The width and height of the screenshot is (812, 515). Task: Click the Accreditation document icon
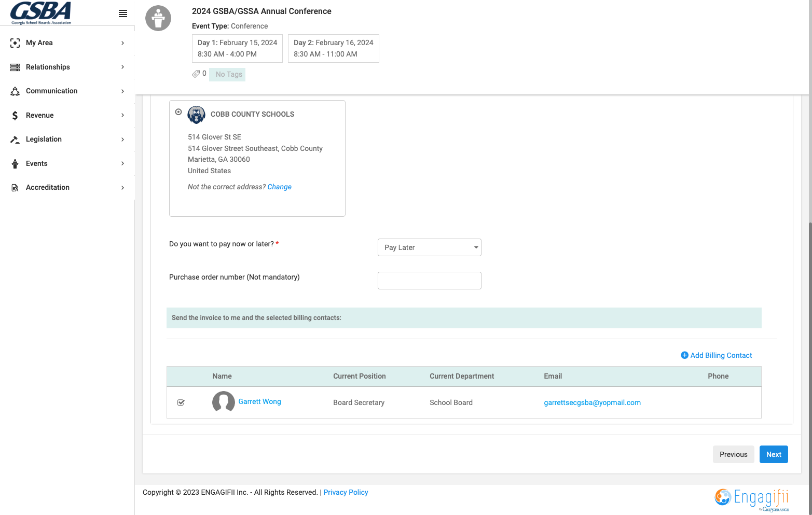(15, 188)
